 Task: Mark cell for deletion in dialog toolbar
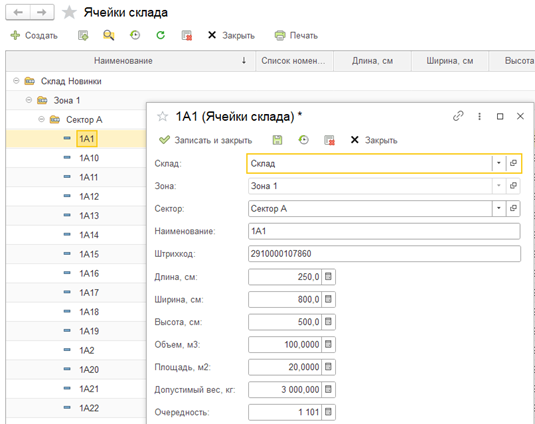(329, 140)
